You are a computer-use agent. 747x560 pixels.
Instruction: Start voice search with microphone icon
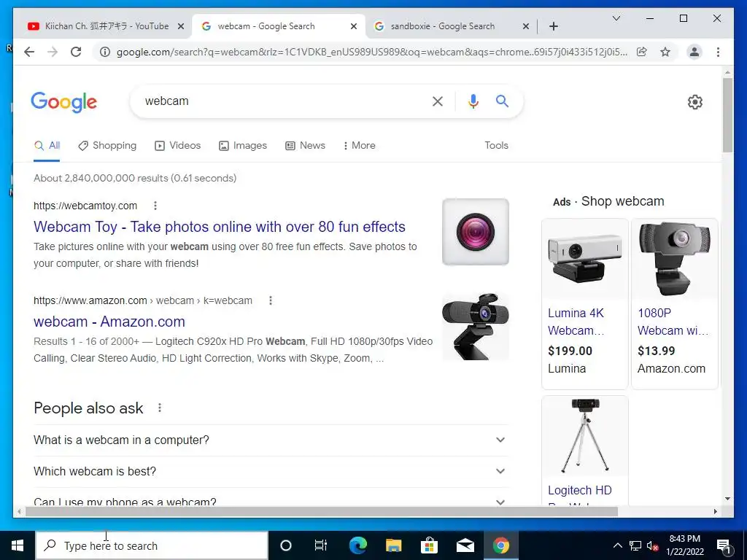click(x=473, y=101)
